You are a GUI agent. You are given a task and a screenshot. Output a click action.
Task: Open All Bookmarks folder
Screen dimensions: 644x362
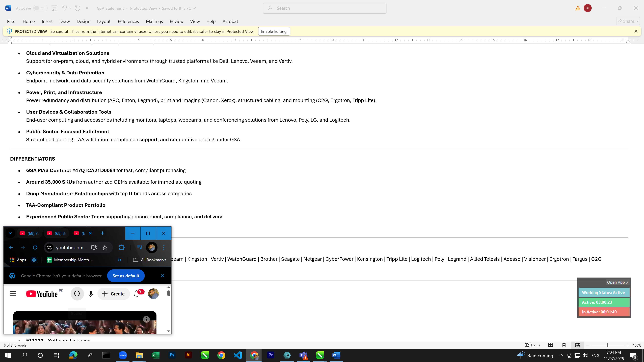point(149,260)
